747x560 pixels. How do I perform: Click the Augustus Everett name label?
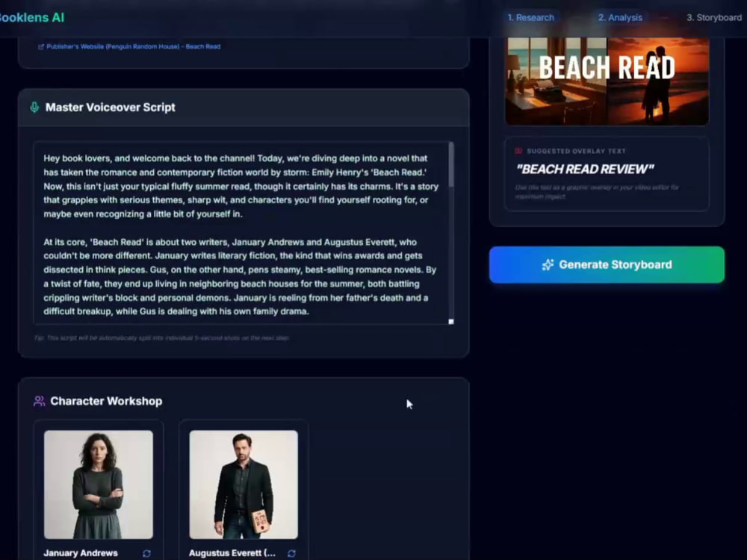pos(232,553)
